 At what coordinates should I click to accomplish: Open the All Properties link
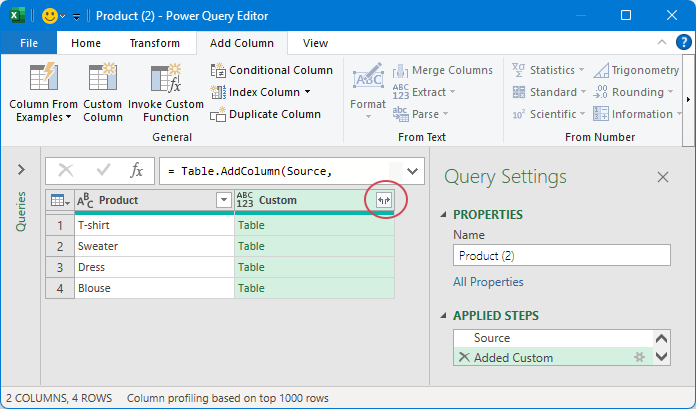click(x=488, y=282)
